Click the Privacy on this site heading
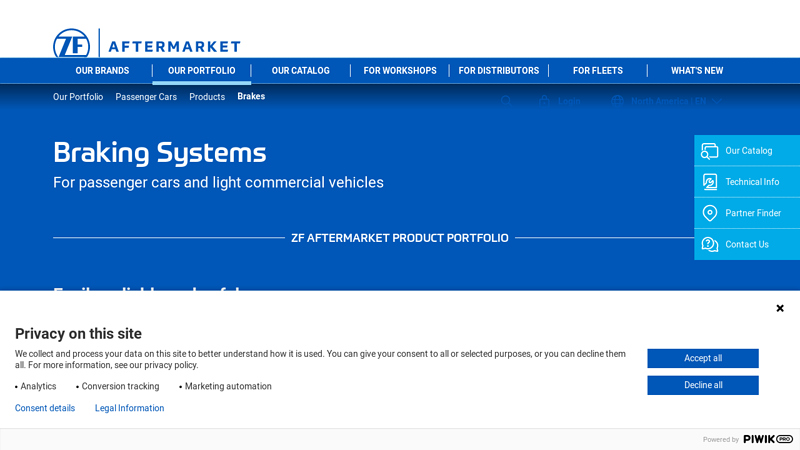The height and width of the screenshot is (450, 800). pos(78,334)
